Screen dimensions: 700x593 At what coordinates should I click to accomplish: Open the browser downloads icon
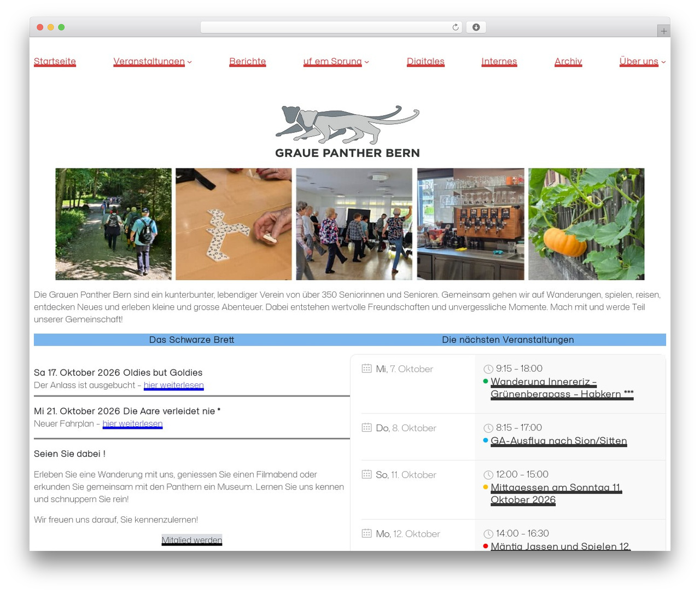476,27
